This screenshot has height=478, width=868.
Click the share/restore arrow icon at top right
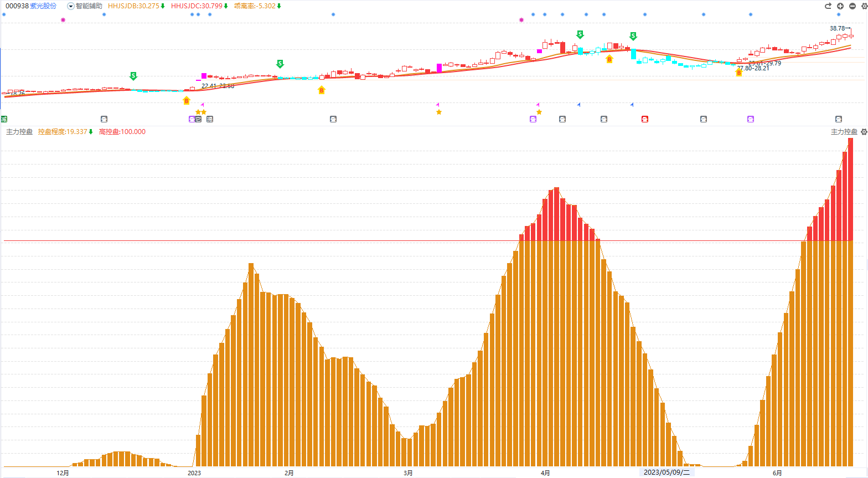click(x=828, y=6)
